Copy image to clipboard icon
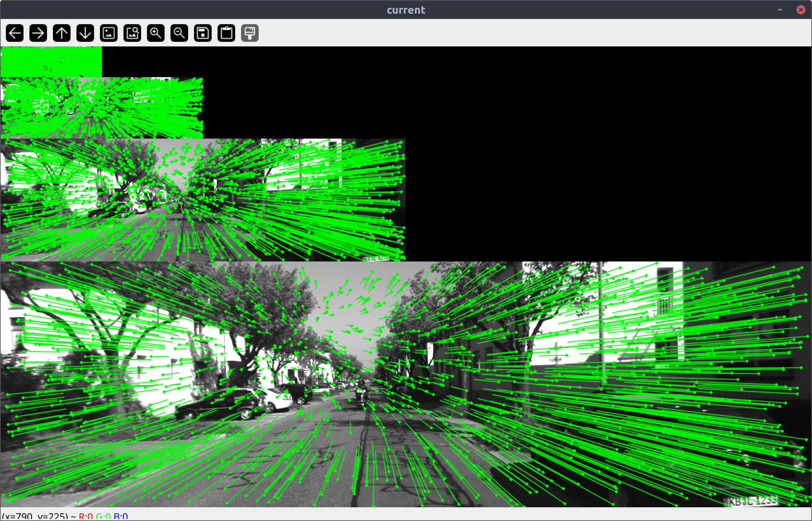 [226, 33]
